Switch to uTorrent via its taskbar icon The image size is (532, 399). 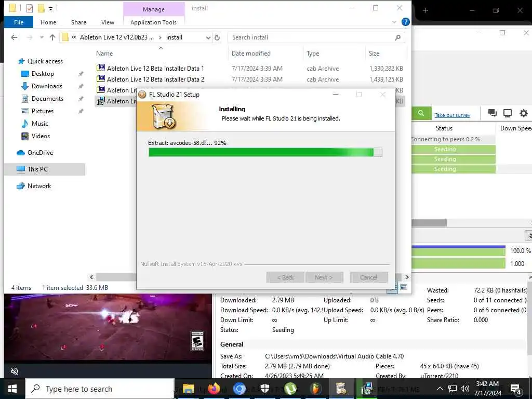tap(290, 389)
